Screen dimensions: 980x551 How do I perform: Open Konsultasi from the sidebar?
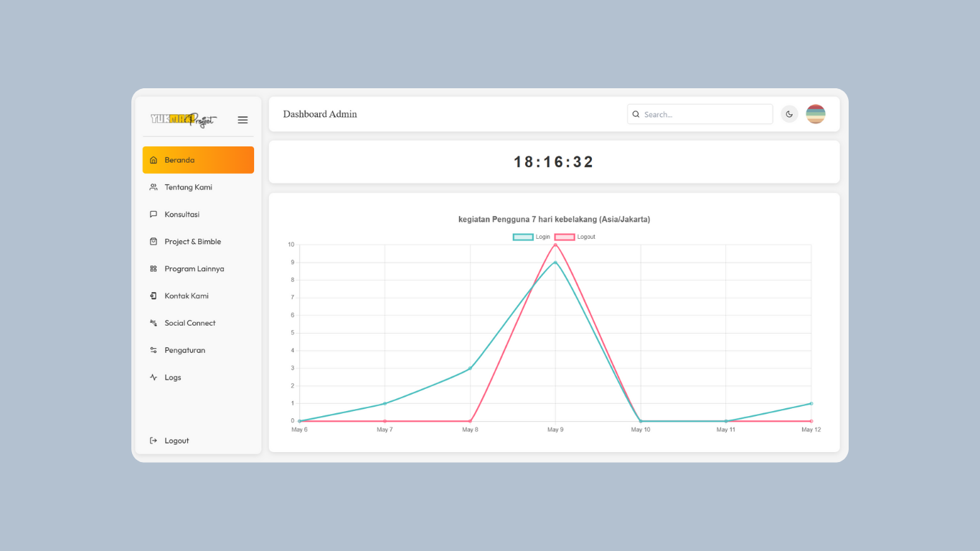click(198, 215)
